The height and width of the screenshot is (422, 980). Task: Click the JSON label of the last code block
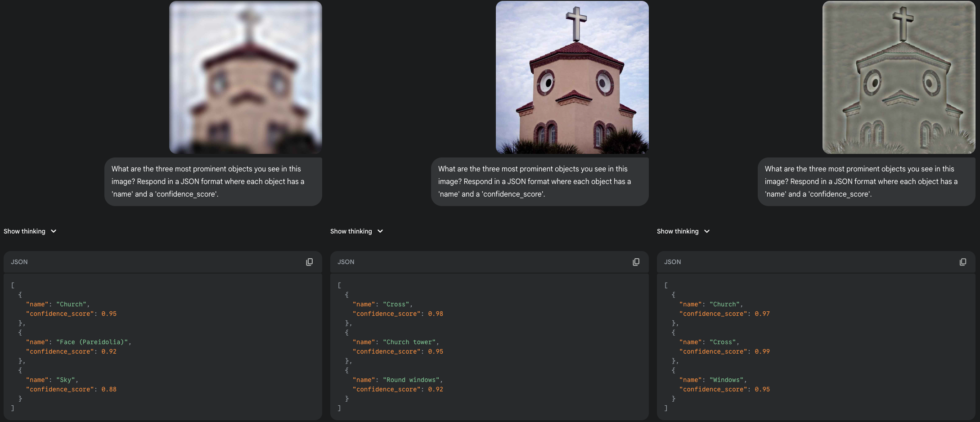[673, 262]
